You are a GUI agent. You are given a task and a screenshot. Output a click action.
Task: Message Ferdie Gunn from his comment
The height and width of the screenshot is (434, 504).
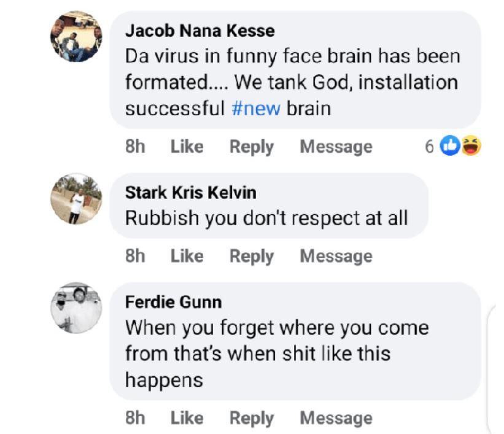coord(336,418)
